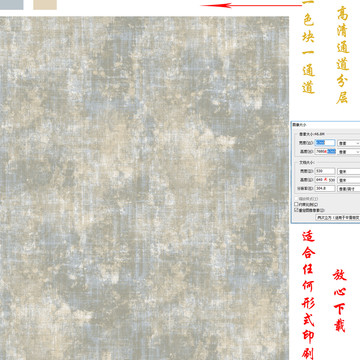Click the pixel width input field
The image size is (360, 360).
325,143
